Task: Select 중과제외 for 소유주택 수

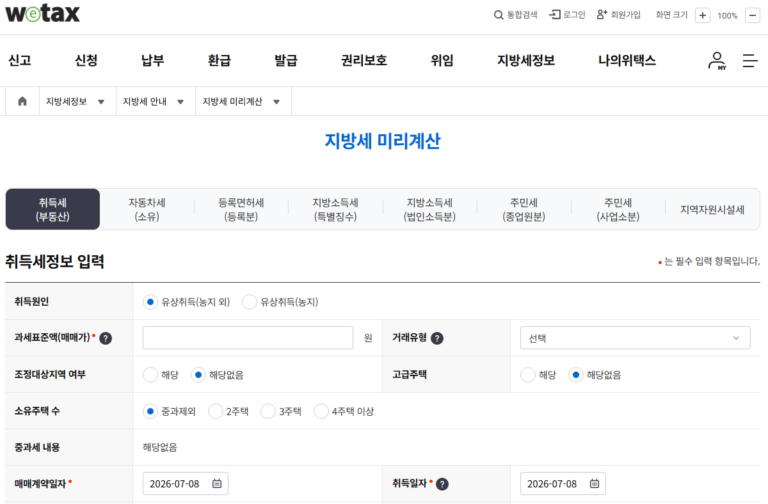Action: (x=150, y=411)
